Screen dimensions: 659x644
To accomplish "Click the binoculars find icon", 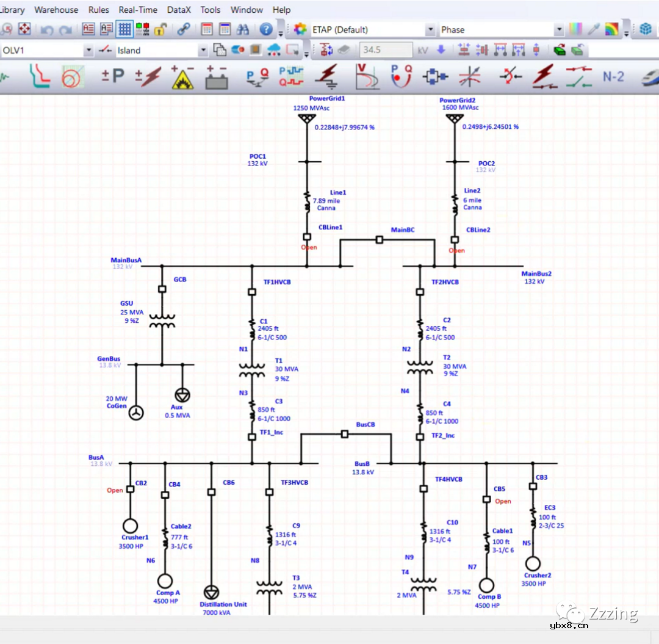I will [243, 29].
